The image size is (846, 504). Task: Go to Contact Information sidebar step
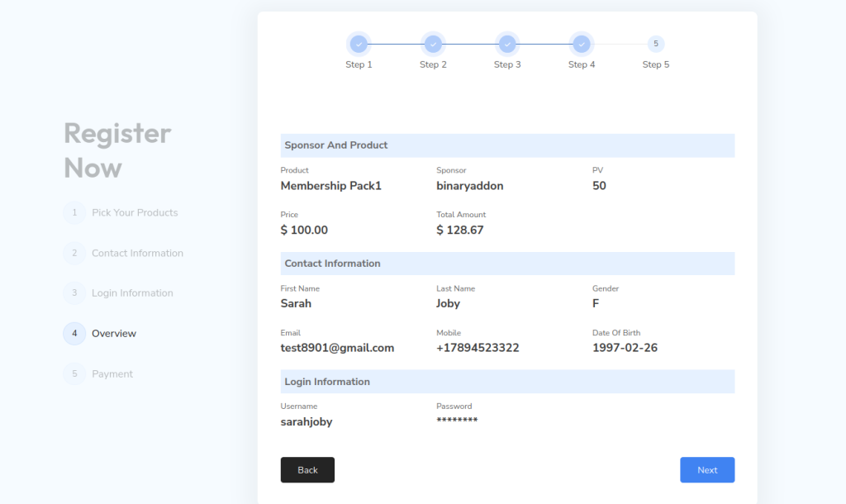(x=137, y=254)
